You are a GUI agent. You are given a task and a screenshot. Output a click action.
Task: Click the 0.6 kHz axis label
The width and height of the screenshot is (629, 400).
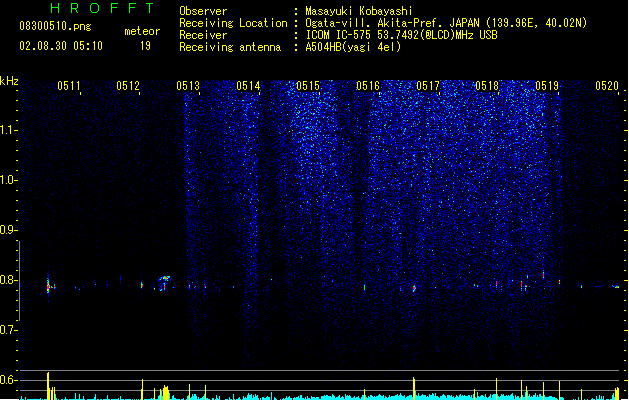pyautogui.click(x=8, y=380)
